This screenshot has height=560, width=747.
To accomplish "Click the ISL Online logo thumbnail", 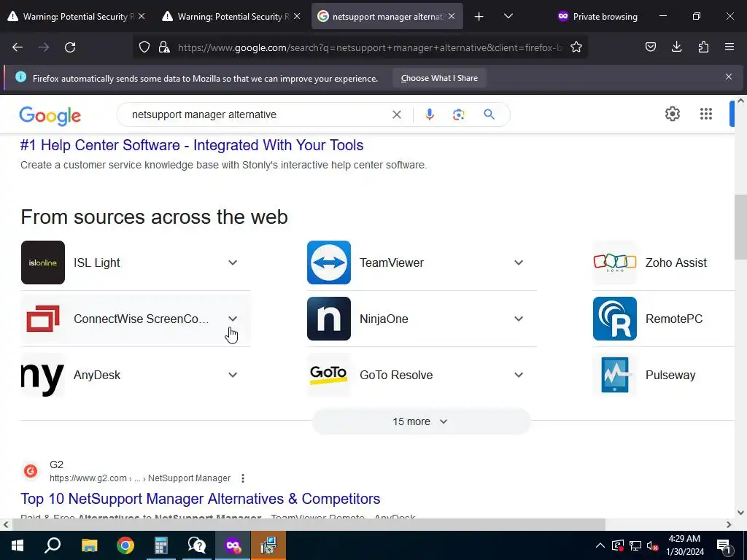I will 43,262.
